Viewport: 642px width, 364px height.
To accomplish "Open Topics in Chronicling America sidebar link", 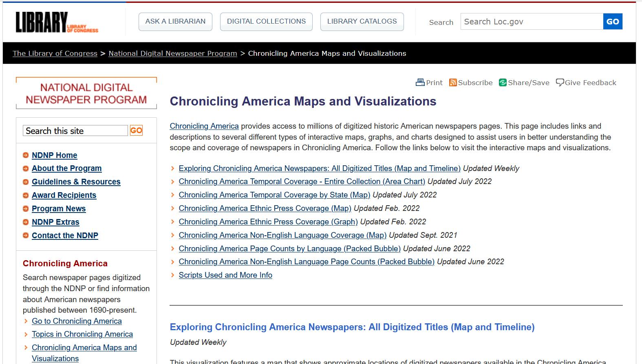I will (x=82, y=334).
